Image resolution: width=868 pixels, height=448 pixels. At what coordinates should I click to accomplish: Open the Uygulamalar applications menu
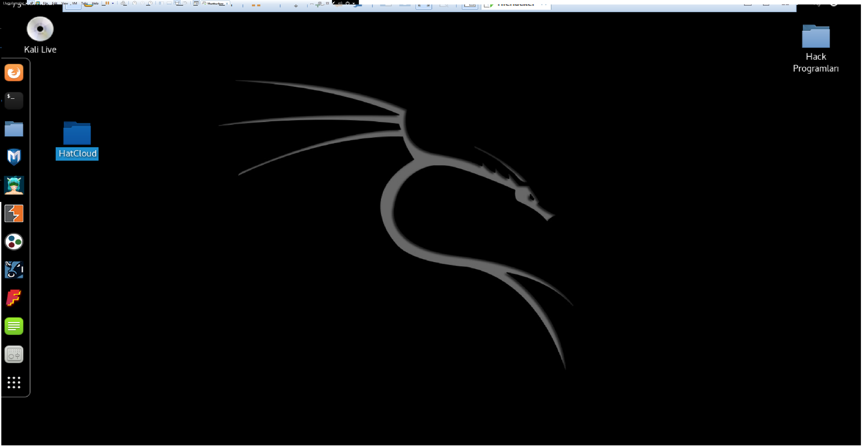point(14,3)
